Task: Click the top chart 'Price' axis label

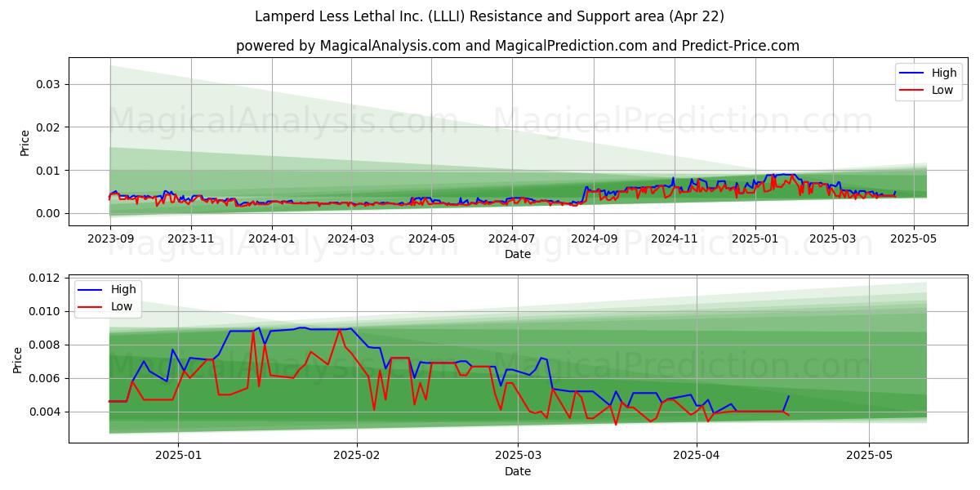Action: [x=24, y=142]
